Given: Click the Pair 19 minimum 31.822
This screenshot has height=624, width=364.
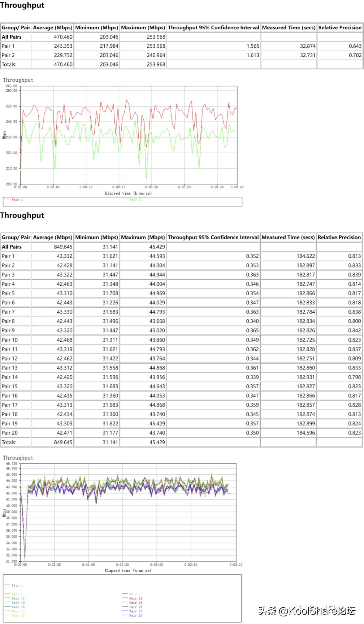Looking at the screenshot, I should (110, 423).
